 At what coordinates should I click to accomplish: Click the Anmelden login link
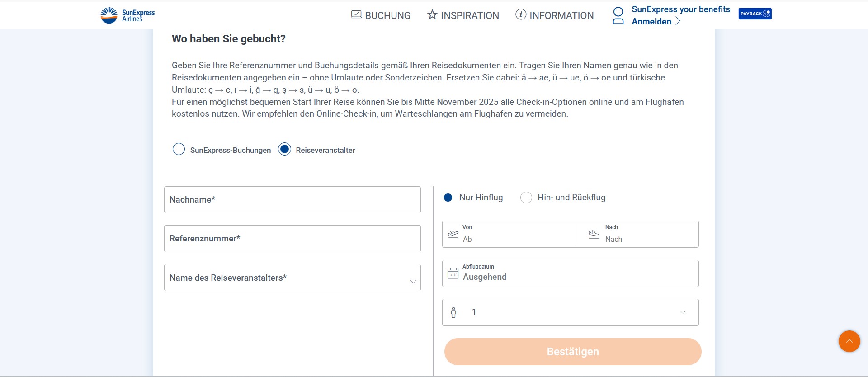(x=651, y=22)
